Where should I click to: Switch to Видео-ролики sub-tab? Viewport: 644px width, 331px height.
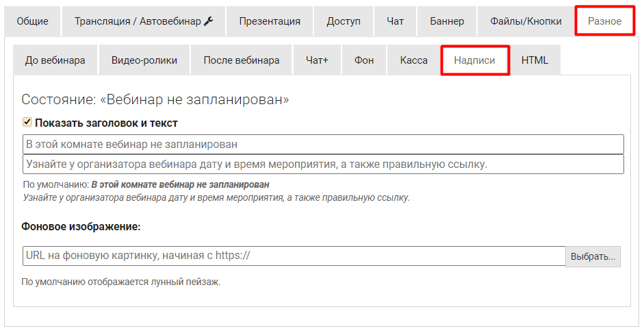(144, 60)
